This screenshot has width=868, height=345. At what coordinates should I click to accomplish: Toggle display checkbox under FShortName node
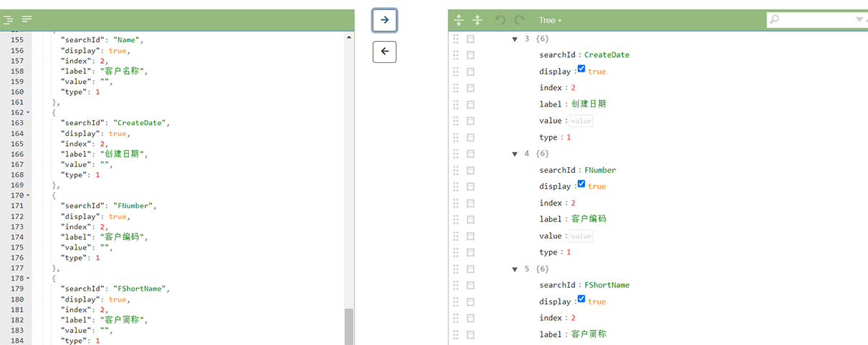[582, 299]
